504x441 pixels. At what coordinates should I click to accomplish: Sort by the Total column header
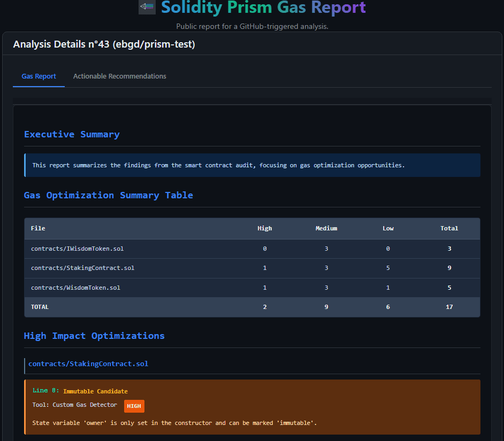[449, 228]
